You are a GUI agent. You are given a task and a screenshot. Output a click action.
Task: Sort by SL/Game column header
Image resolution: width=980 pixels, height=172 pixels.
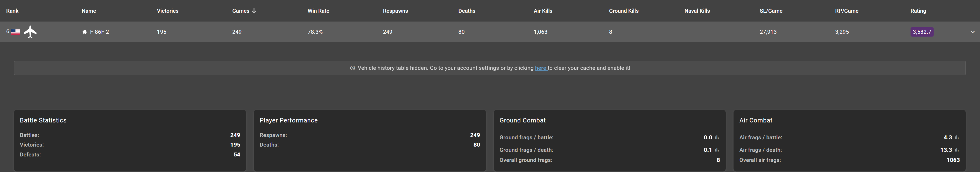click(x=771, y=11)
